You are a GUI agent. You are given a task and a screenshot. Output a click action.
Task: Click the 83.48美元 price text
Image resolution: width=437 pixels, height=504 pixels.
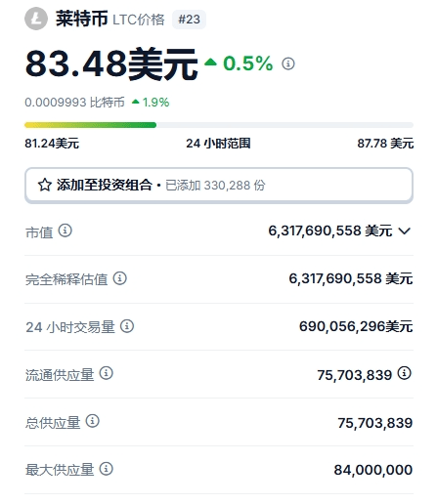click(x=111, y=64)
